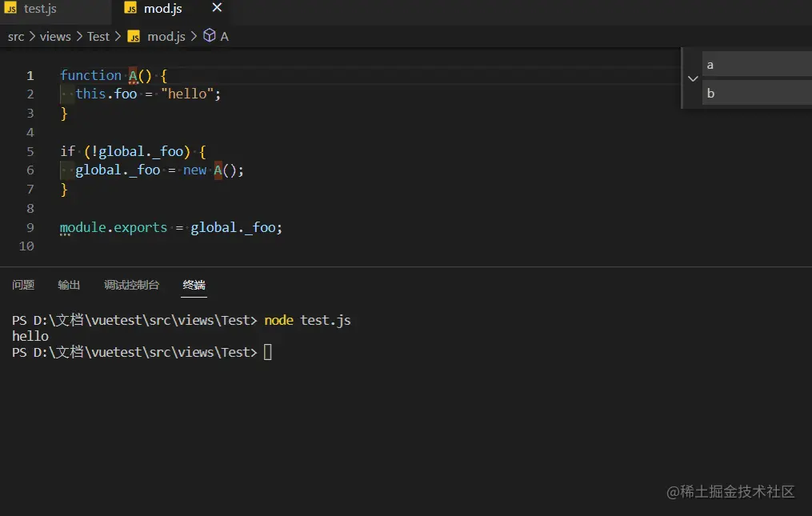Open the 输出 panel tab
This screenshot has height=516, width=812.
click(69, 285)
